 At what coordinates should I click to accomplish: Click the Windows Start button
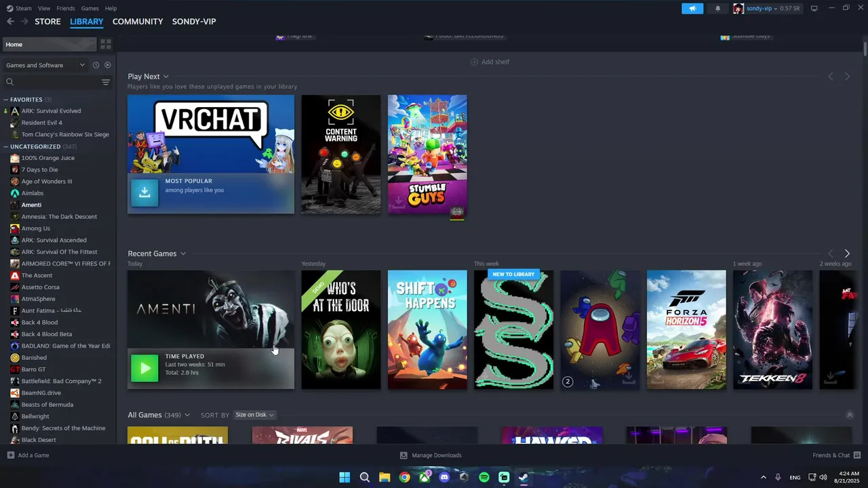(344, 477)
